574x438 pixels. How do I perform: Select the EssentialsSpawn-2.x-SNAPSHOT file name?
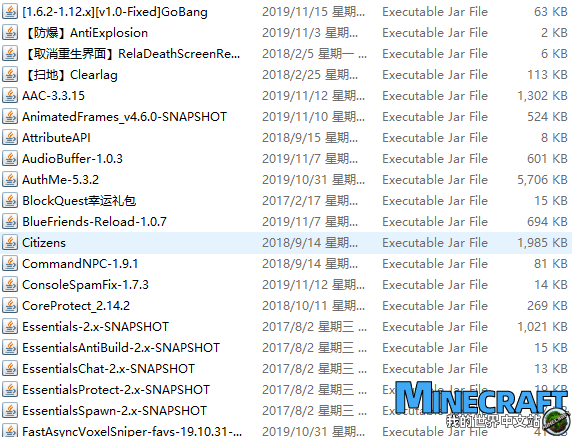tap(115, 411)
